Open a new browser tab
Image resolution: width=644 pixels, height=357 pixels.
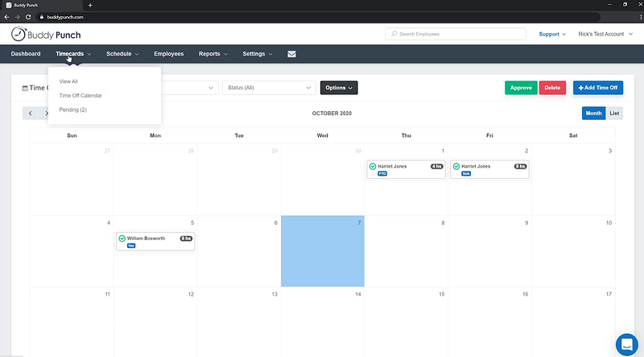(90, 6)
